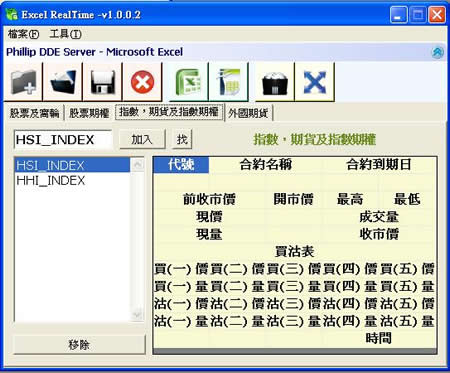Viewport: 450px width, 373px height.
Task: Click the 移除 remove button
Action: coord(79,345)
